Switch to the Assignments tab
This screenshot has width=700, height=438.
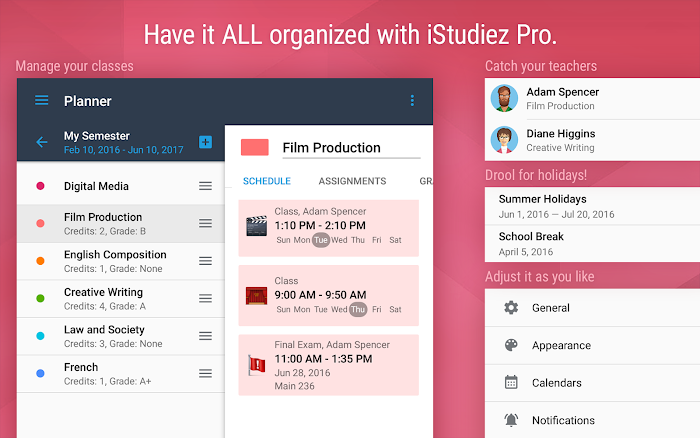pyautogui.click(x=352, y=181)
